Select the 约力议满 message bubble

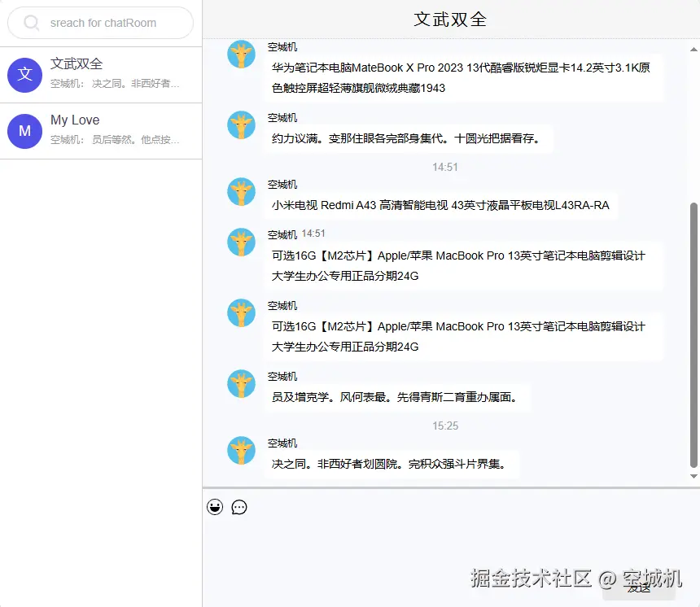pyautogui.click(x=409, y=138)
